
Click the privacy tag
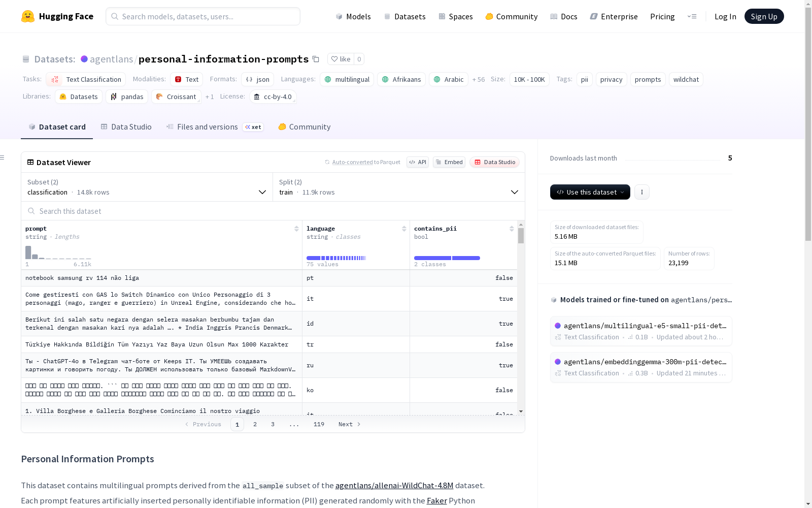pyautogui.click(x=611, y=79)
